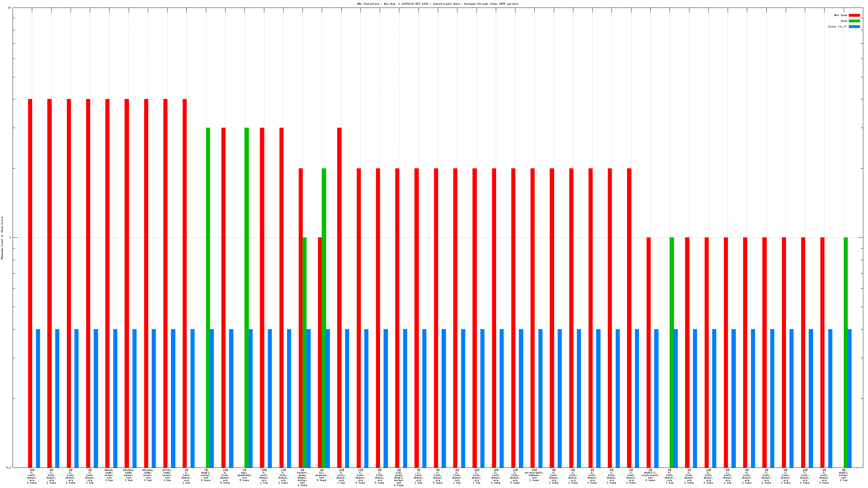Click the 2ff03.iadb.isipp.com axis label
Screen dimensions: 868x488
pyautogui.click(x=167, y=475)
